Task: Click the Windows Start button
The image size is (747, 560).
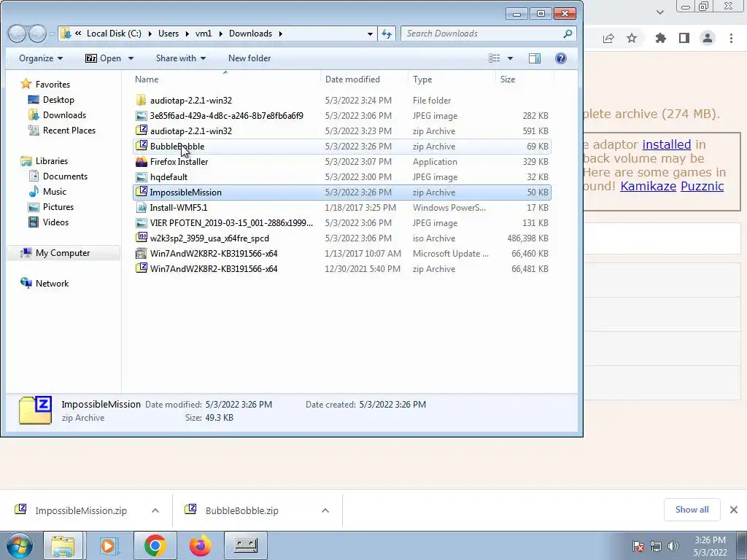Action: point(20,545)
